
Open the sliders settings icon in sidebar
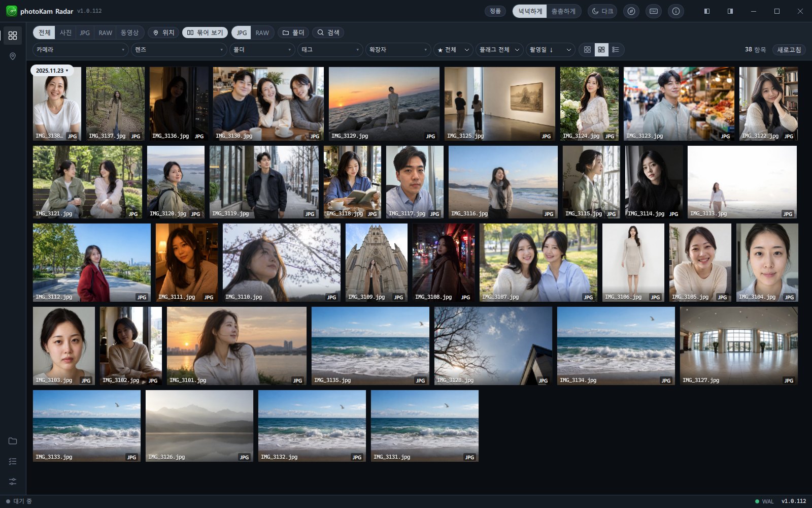13,481
